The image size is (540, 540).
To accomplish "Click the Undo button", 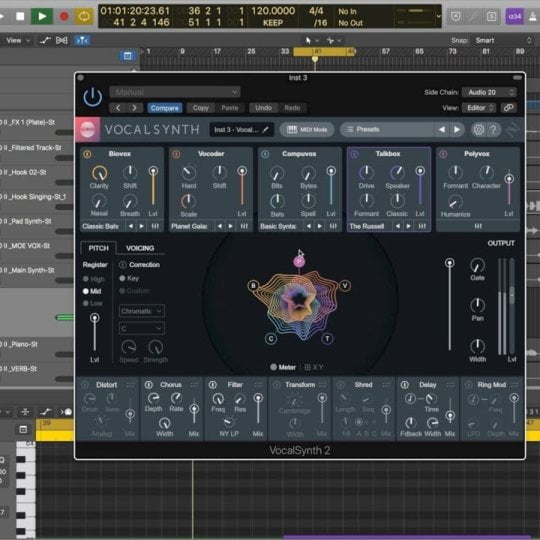I will (x=263, y=108).
